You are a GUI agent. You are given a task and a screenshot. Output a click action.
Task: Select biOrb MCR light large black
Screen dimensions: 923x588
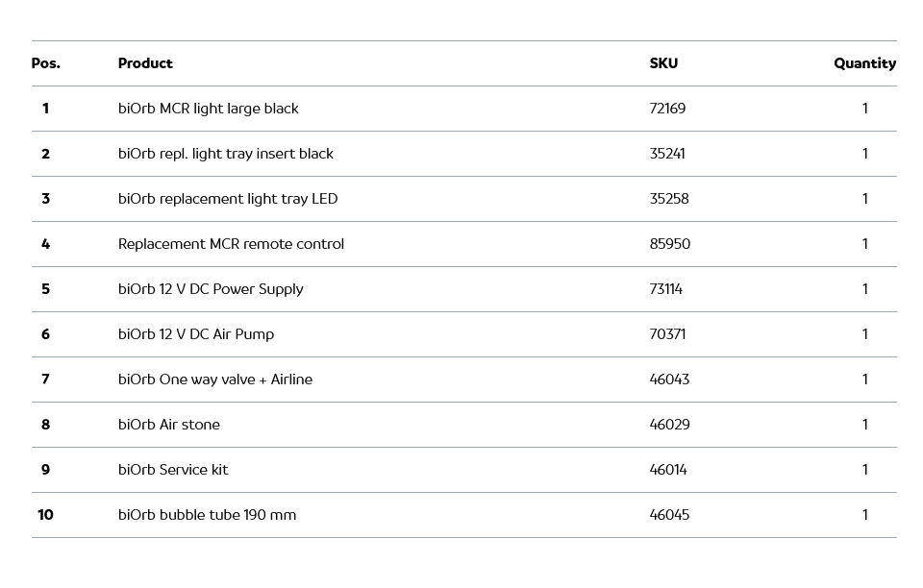click(208, 109)
